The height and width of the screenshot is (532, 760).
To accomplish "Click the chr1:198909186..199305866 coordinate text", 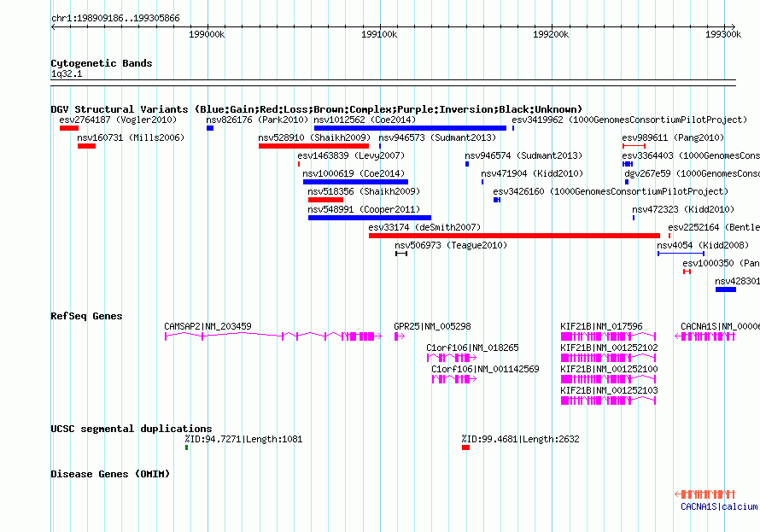I will (115, 18).
